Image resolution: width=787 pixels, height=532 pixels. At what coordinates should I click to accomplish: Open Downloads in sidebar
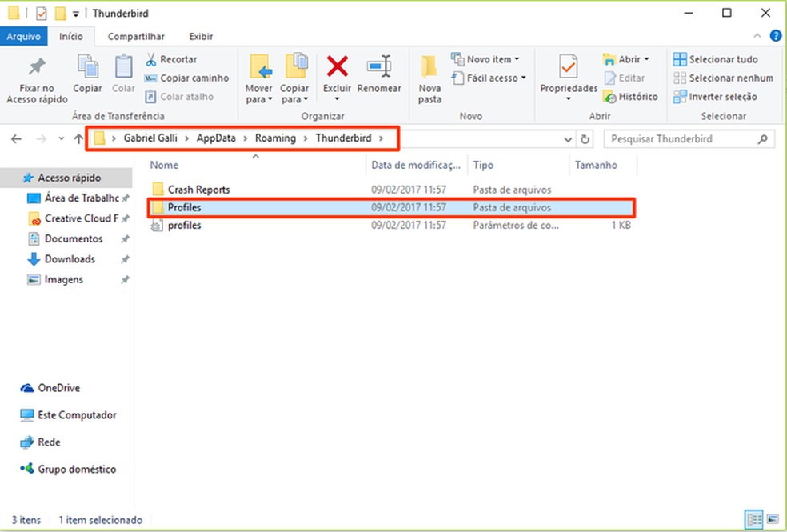[62, 259]
